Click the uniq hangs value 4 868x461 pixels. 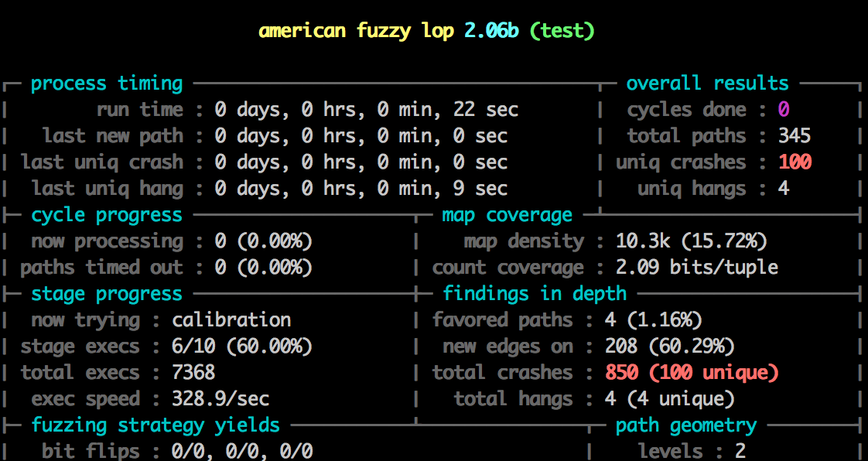coord(783,189)
